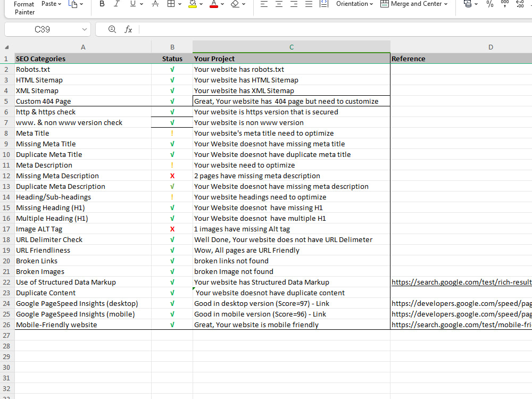Click the distributed alignment icon
The width and height of the screenshot is (532, 399).
coord(324,4)
